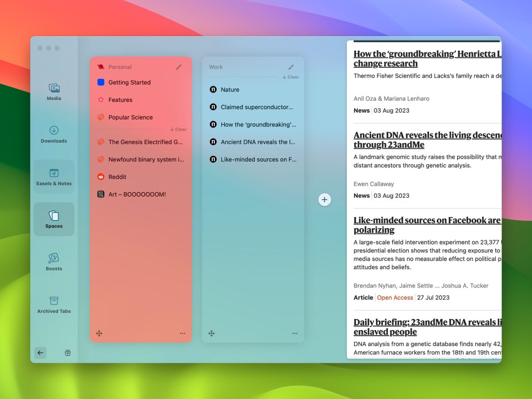Clear unpinned tabs in Personal space
The width and height of the screenshot is (532, 399).
coord(178,129)
